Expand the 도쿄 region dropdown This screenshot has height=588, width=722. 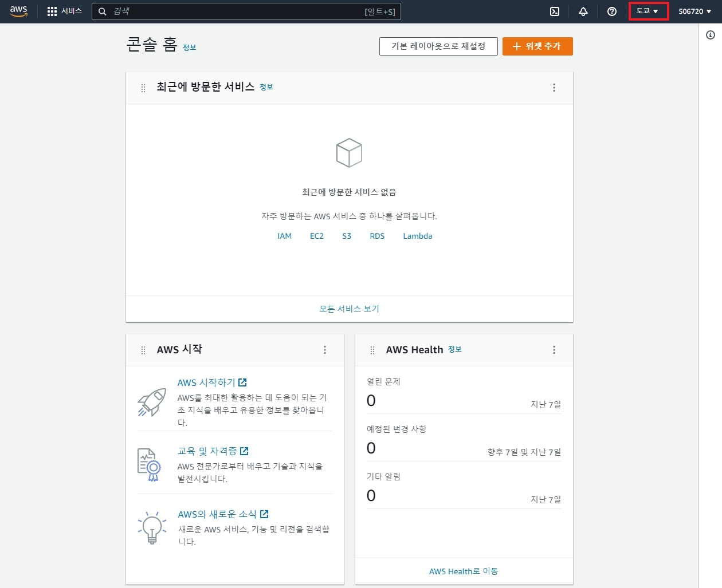(648, 11)
